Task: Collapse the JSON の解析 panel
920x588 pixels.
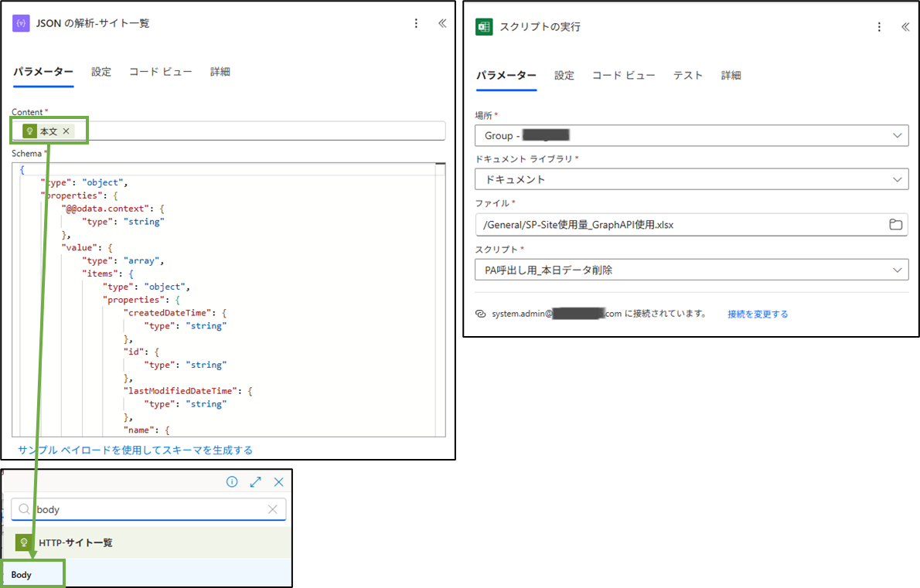Action: coord(442,23)
